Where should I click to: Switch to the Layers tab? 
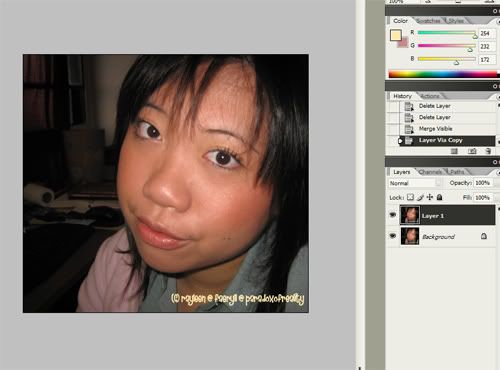pos(401,172)
